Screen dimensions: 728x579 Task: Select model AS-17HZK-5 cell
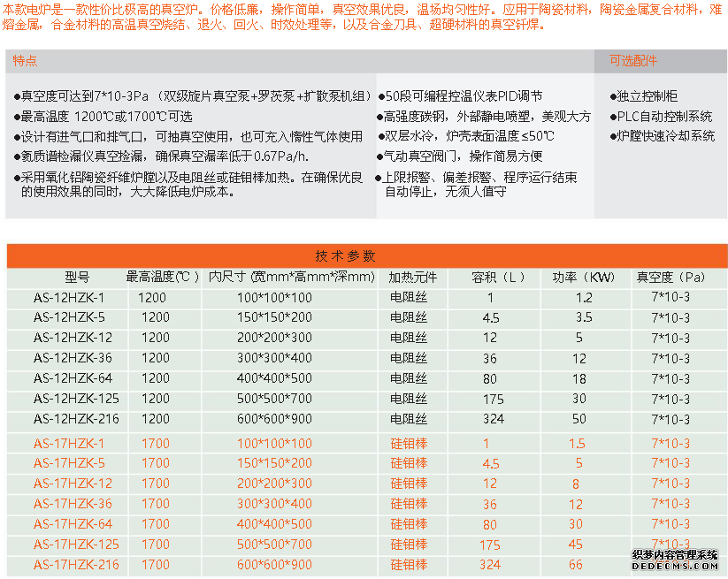[69, 463]
